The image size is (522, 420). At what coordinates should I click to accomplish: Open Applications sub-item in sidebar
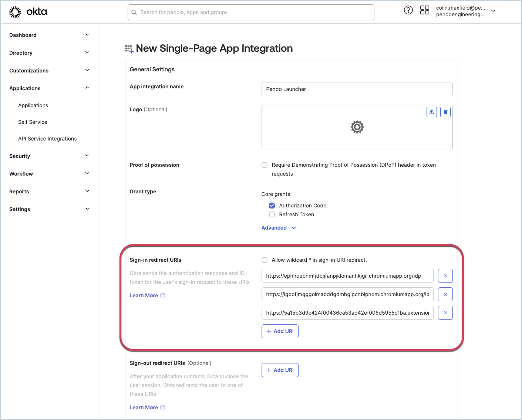coord(33,105)
